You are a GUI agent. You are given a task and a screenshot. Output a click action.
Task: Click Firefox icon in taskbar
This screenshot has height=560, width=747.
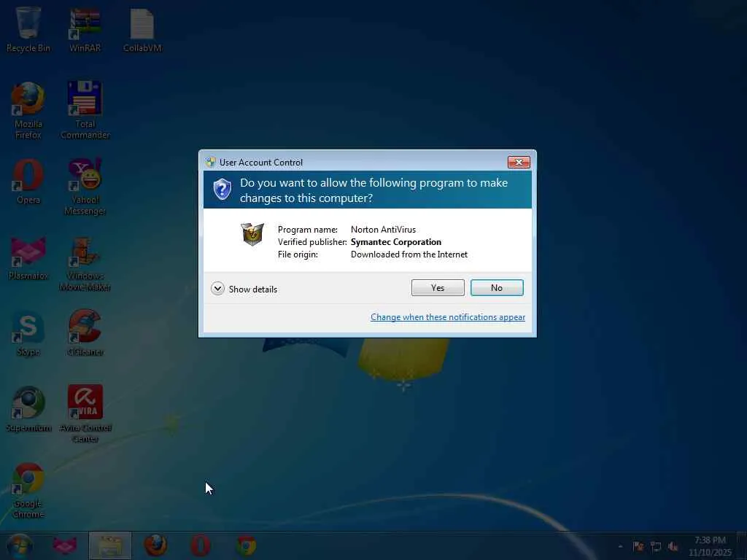coord(155,545)
